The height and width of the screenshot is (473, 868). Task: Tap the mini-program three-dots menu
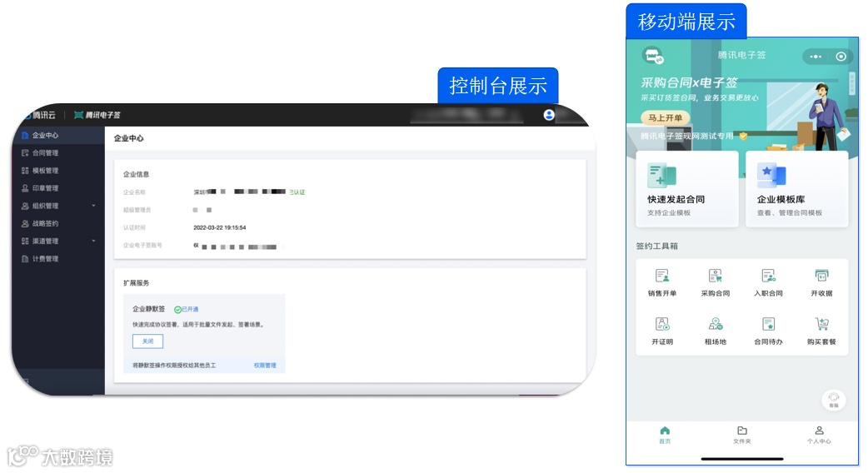click(x=816, y=57)
